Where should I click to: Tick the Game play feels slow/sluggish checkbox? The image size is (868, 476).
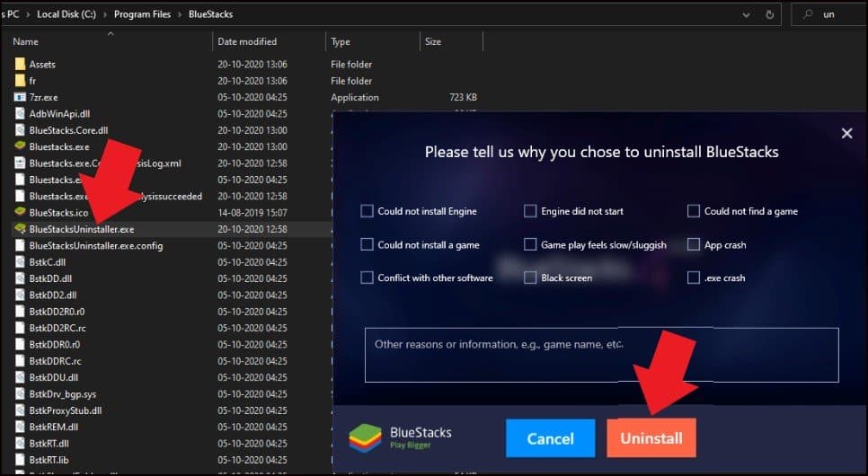pyautogui.click(x=530, y=245)
